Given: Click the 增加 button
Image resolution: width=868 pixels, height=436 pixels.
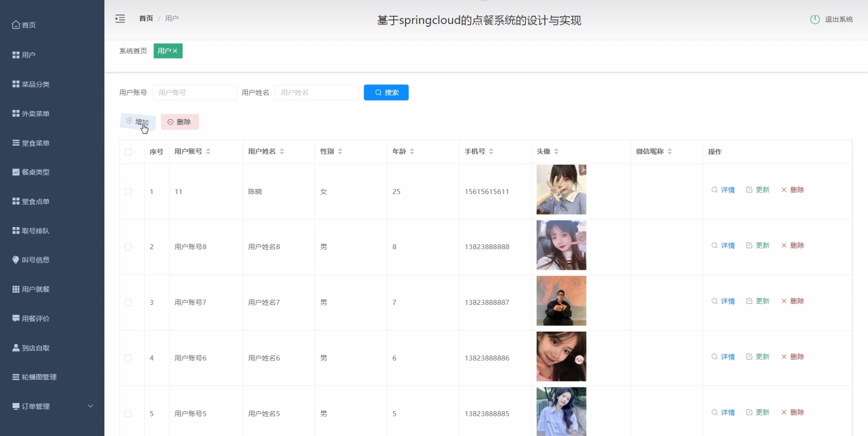Looking at the screenshot, I should (x=138, y=122).
